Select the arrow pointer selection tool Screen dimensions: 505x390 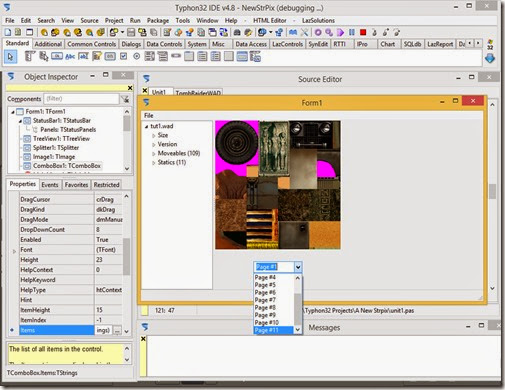(x=10, y=57)
